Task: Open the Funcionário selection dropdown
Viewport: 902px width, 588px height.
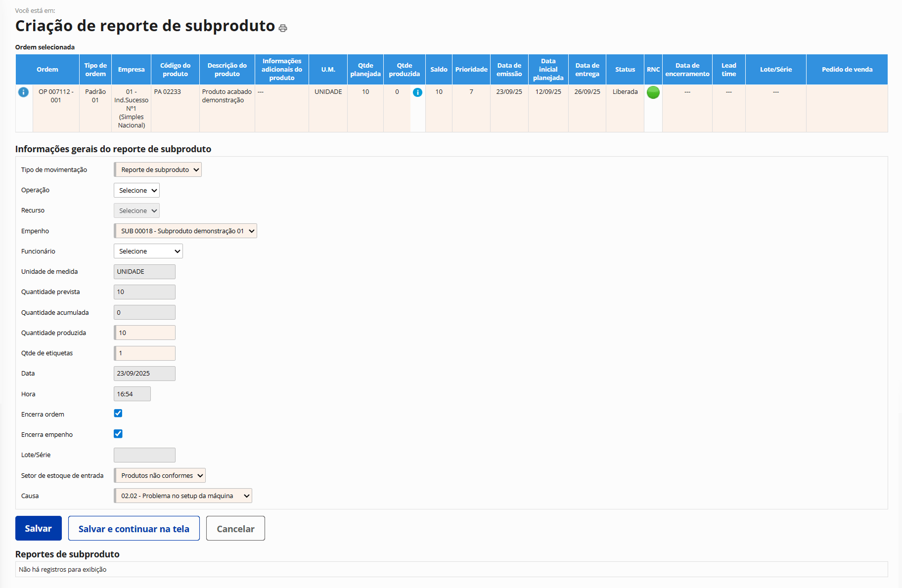Action: (148, 252)
